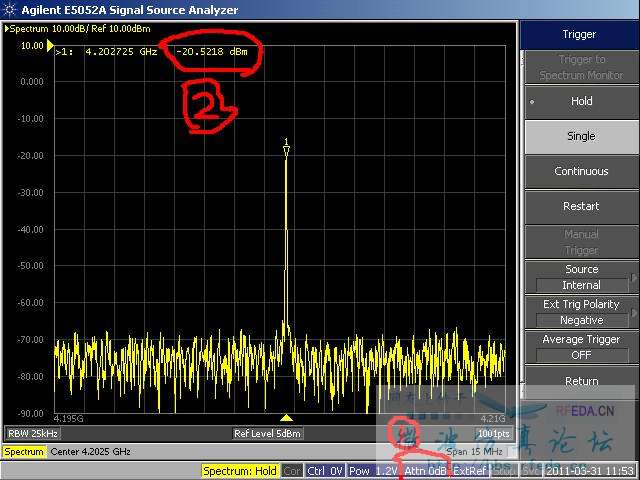Click the Trigger menu header
This screenshot has height=480, width=640.
tap(580, 35)
